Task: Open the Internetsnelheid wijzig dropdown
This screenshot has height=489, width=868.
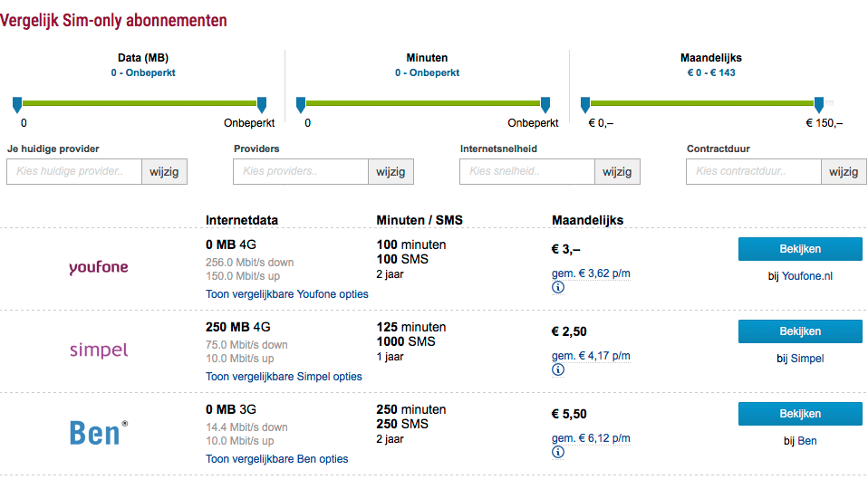Action: pos(617,171)
